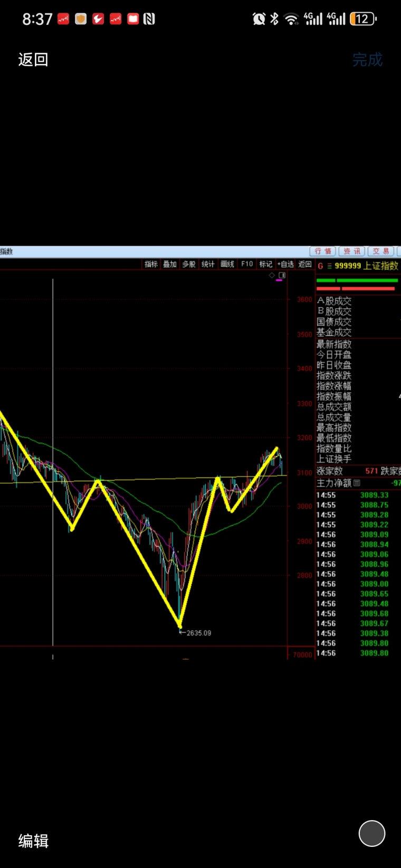Screen dimensions: 401x868
Task: Select the 画线 draw line tool
Action: [x=227, y=264]
